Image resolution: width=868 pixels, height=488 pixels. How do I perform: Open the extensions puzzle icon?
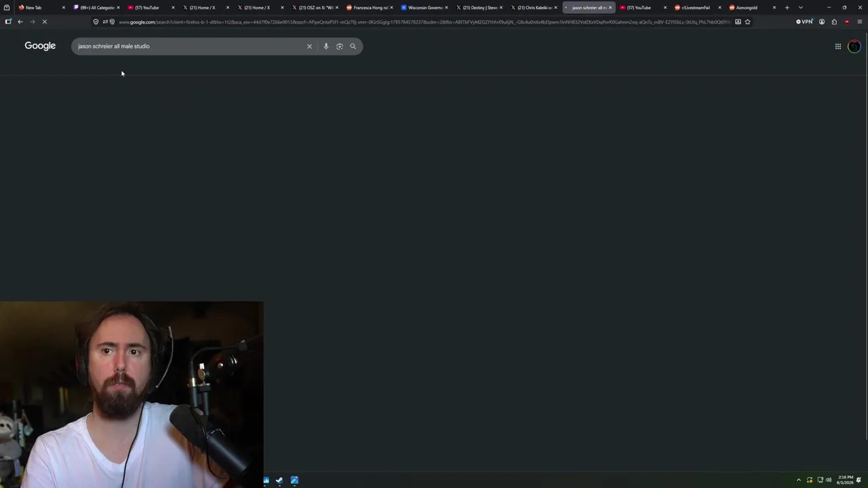(x=834, y=22)
